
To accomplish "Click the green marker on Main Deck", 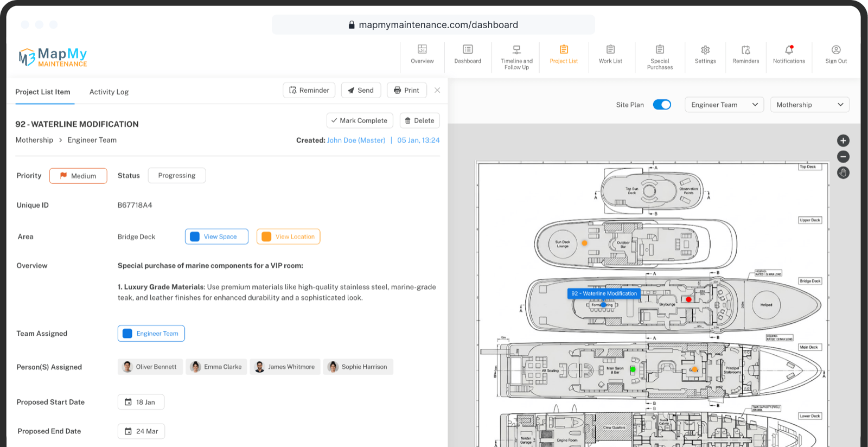I will point(633,369).
